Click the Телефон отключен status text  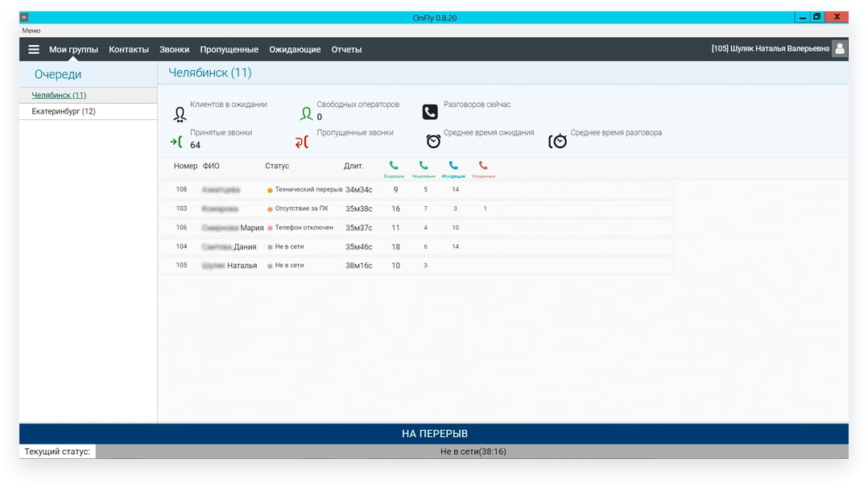click(304, 228)
